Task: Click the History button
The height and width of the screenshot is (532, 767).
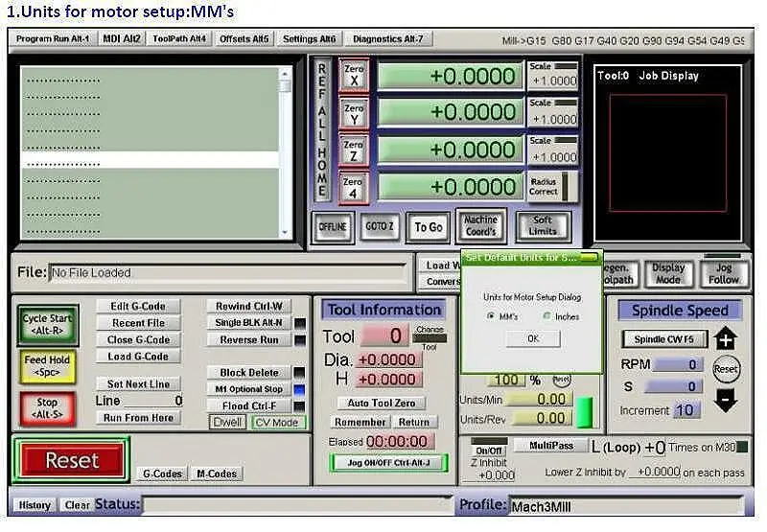Action: [35, 504]
